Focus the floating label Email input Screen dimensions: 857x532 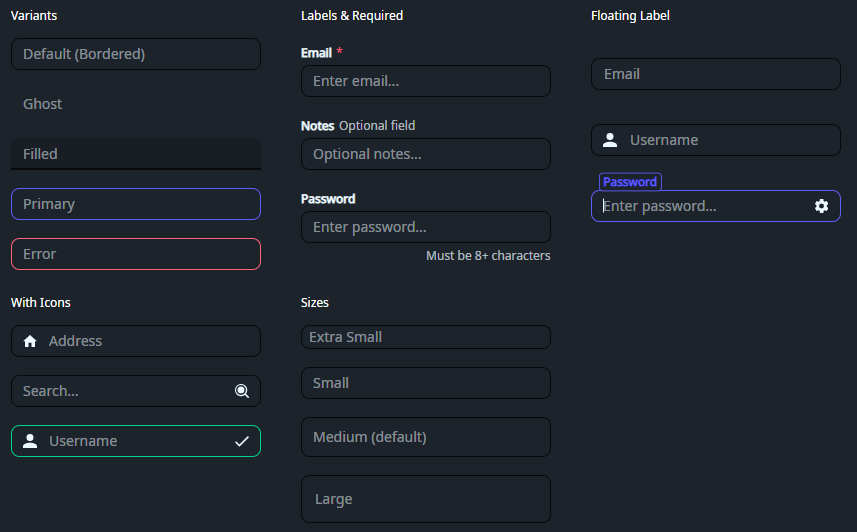(x=715, y=74)
